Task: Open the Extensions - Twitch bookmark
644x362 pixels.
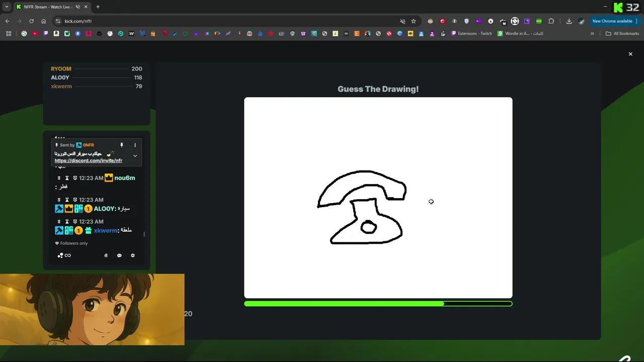Action: click(472, 34)
